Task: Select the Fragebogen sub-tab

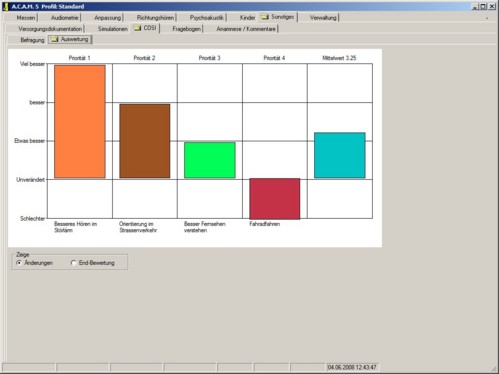Action: coord(186,29)
